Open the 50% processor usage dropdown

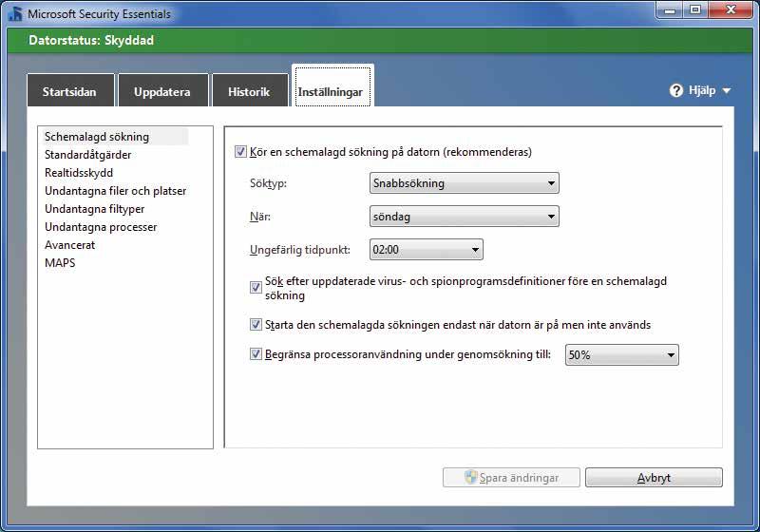tap(622, 354)
